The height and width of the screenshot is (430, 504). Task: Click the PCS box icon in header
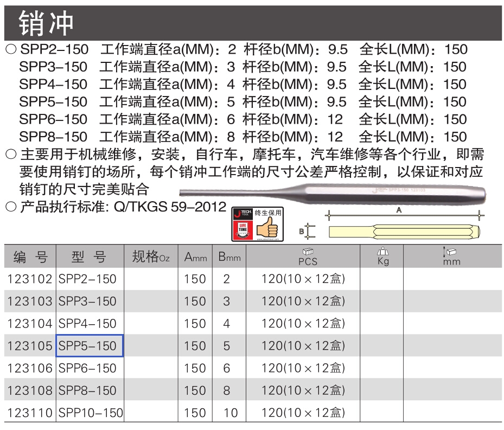tap(308, 251)
